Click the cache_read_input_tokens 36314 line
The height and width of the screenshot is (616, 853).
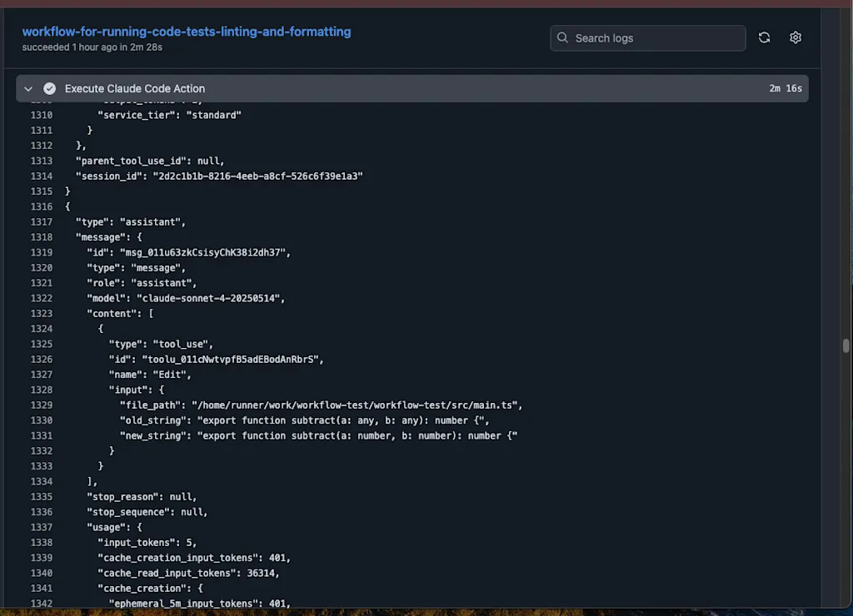[x=188, y=573]
